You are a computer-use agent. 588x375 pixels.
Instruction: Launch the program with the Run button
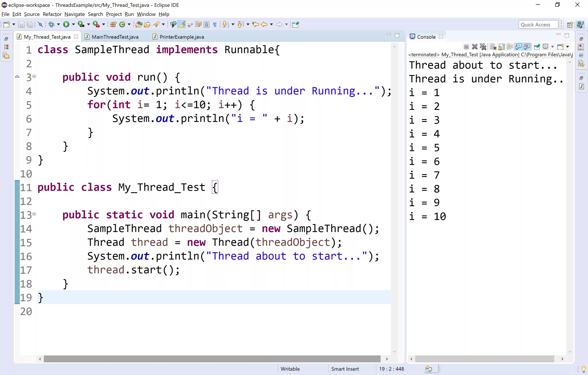[66, 24]
